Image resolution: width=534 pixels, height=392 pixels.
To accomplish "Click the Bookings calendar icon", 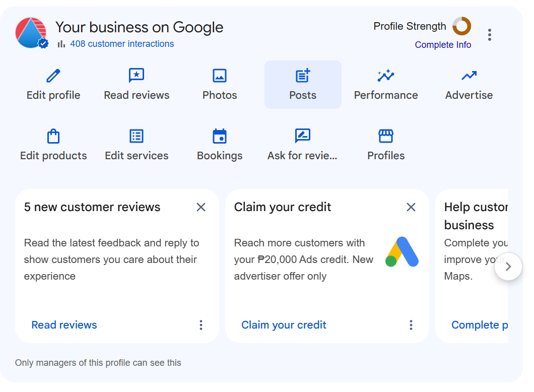I will click(220, 136).
